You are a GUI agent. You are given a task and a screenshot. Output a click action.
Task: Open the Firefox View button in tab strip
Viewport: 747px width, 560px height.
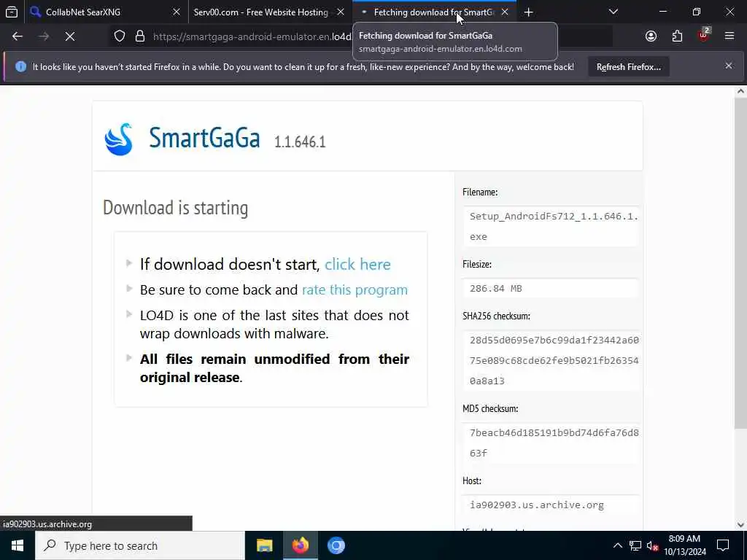[x=12, y=12]
